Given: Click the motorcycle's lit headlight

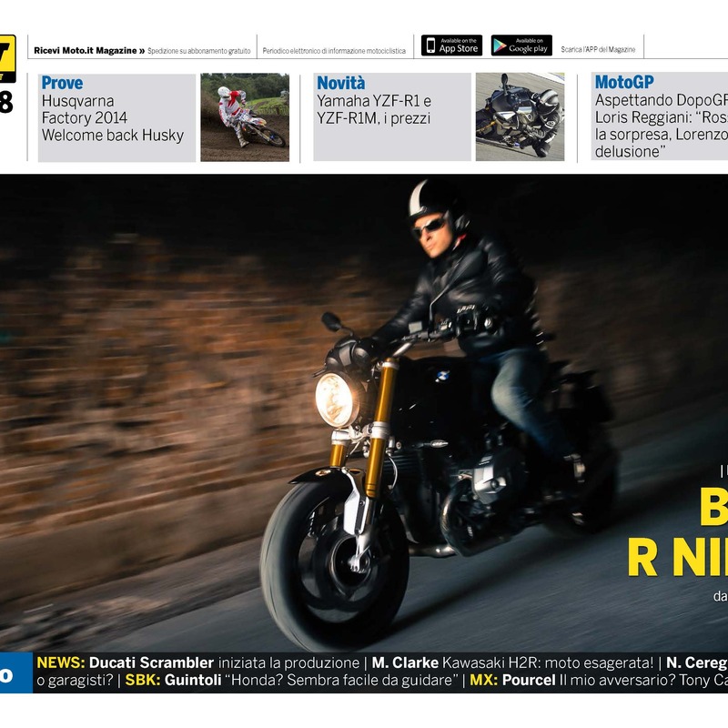Looking at the screenshot, I should pos(336,399).
